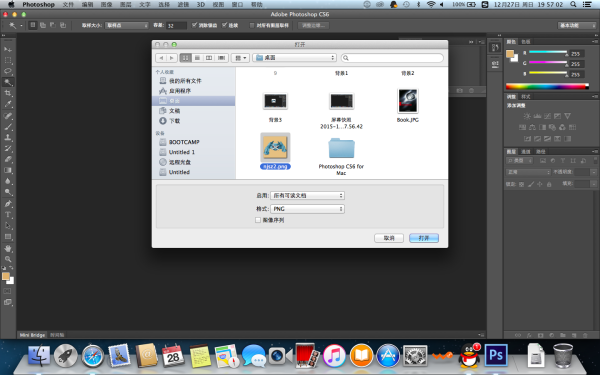Open the 3D menu
This screenshot has height=375, width=600.
(201, 5)
